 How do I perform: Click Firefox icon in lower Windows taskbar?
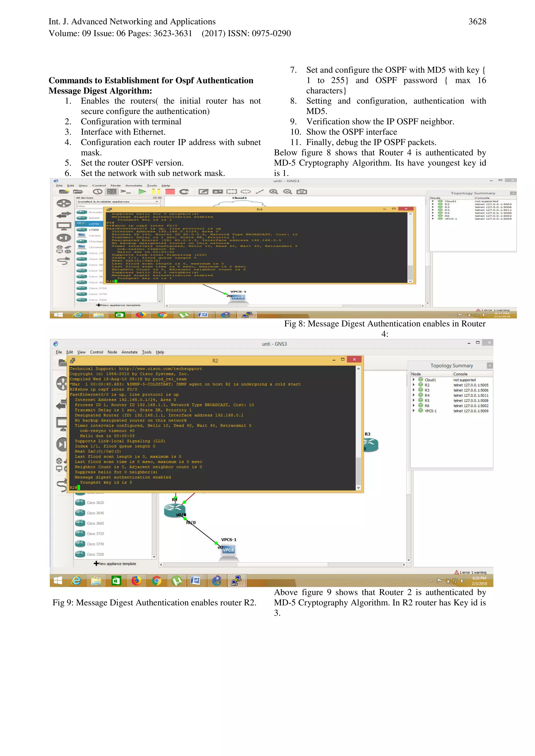coord(136,581)
